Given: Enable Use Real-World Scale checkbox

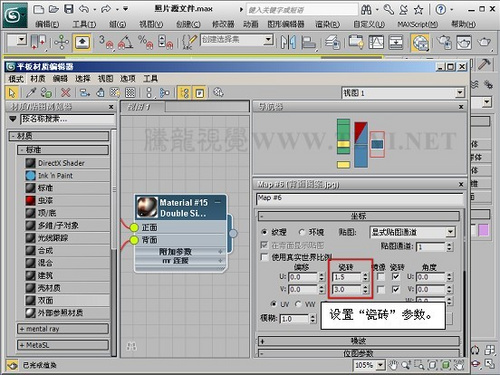Looking at the screenshot, I should pyautogui.click(x=265, y=257).
